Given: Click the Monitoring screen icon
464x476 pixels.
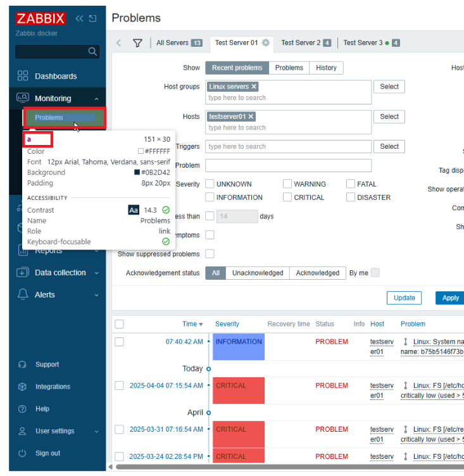Looking at the screenshot, I should (23, 97).
